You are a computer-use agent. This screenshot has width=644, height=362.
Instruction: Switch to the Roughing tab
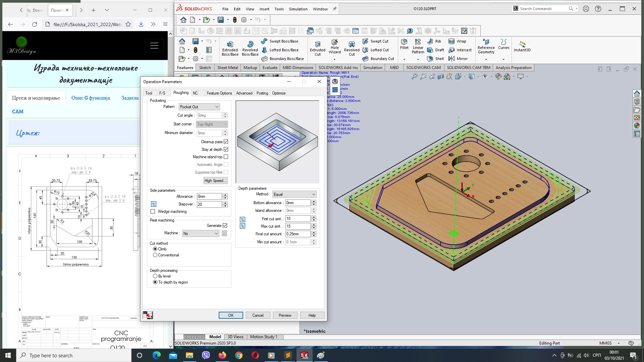click(x=180, y=93)
